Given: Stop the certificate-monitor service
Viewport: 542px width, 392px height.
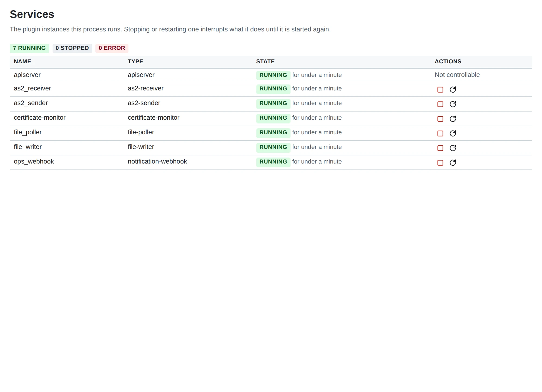Looking at the screenshot, I should coord(440,119).
